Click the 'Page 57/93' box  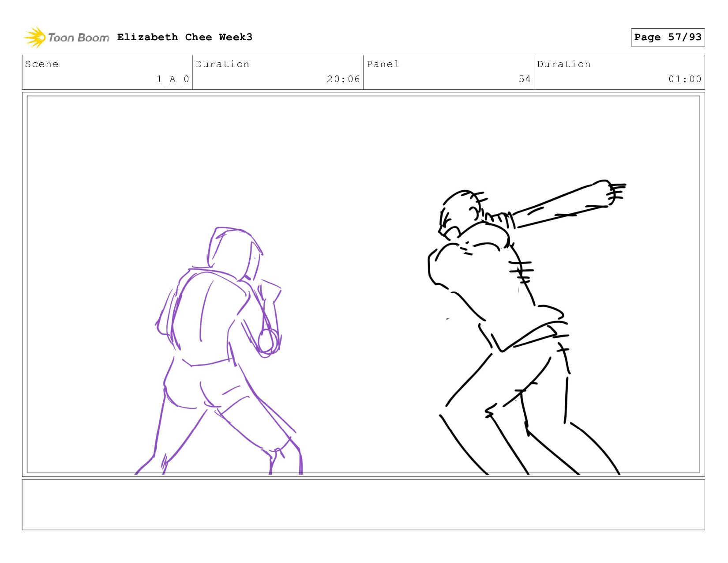pos(668,37)
